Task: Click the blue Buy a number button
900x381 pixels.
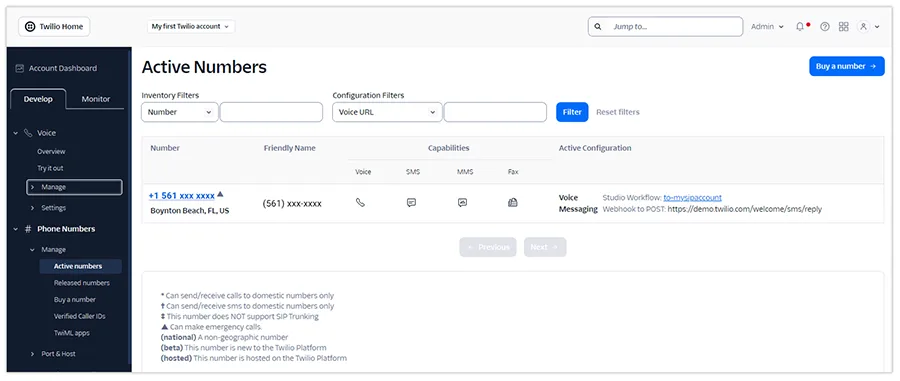Action: [847, 66]
